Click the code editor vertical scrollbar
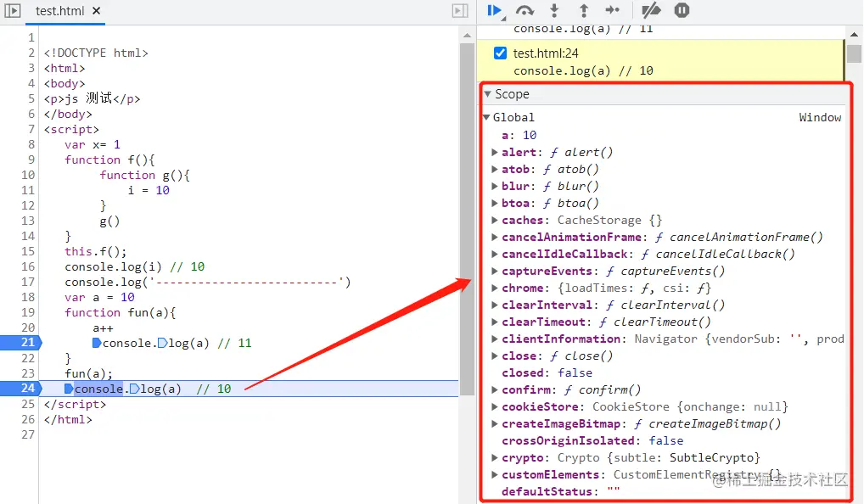Viewport: 864px width, 504px height. pyautogui.click(x=468, y=219)
